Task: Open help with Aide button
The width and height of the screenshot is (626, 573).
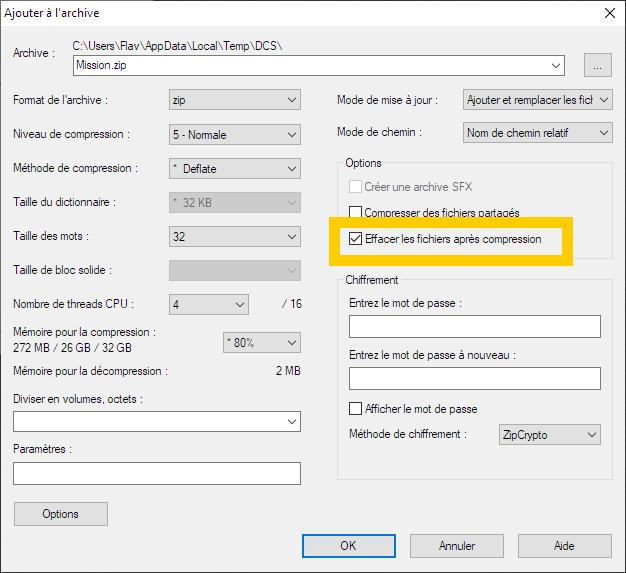Action: [565, 546]
